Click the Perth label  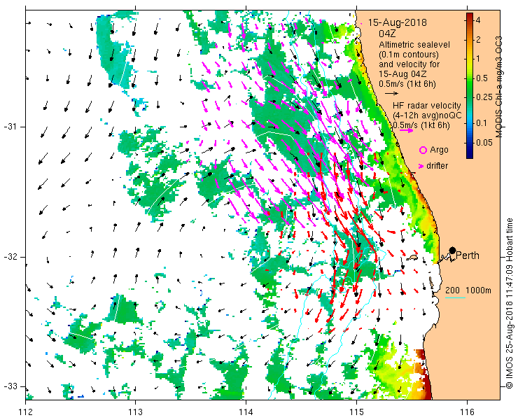(x=468, y=255)
